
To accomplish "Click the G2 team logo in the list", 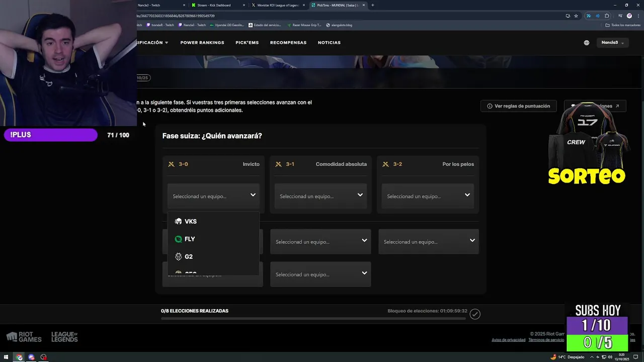I will [x=178, y=256].
